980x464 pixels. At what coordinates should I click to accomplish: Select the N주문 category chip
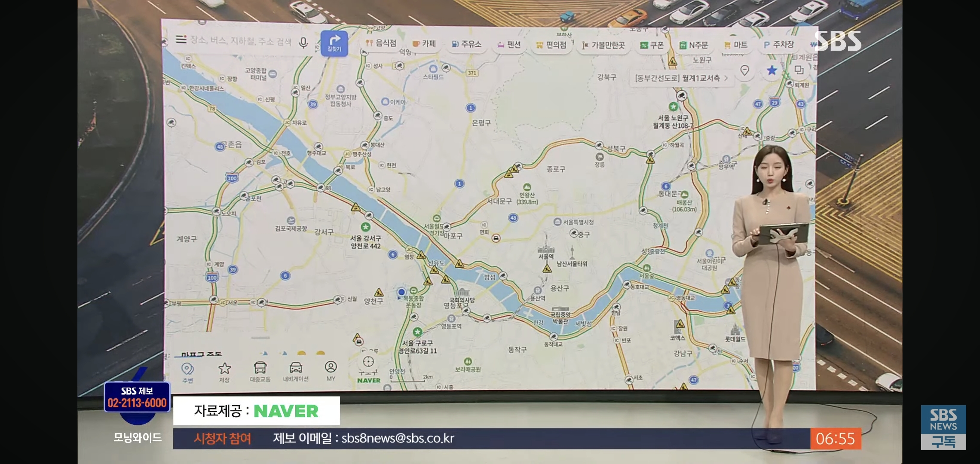click(x=694, y=45)
